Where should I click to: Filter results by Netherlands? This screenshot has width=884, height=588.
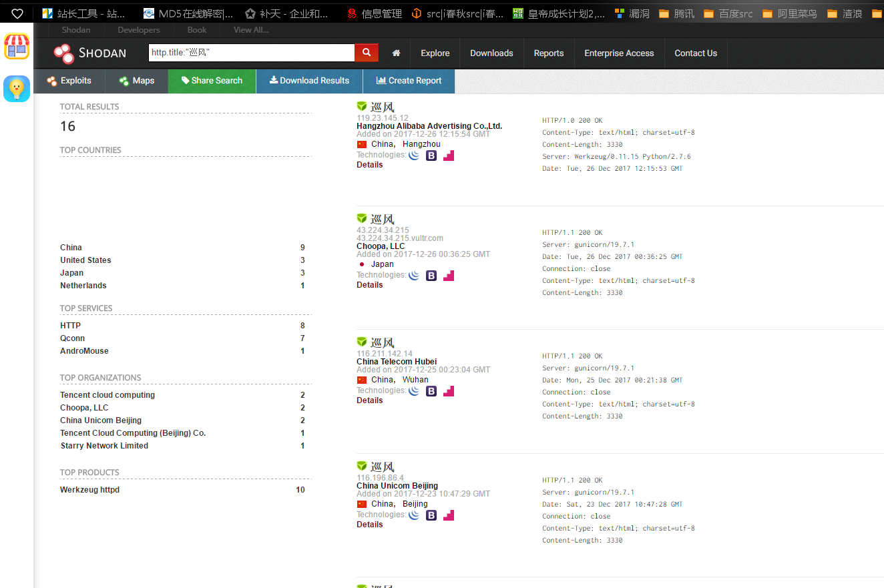click(x=83, y=286)
